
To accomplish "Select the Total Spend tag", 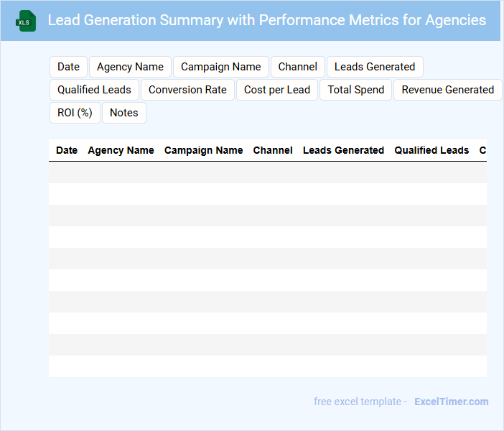I will [x=355, y=90].
